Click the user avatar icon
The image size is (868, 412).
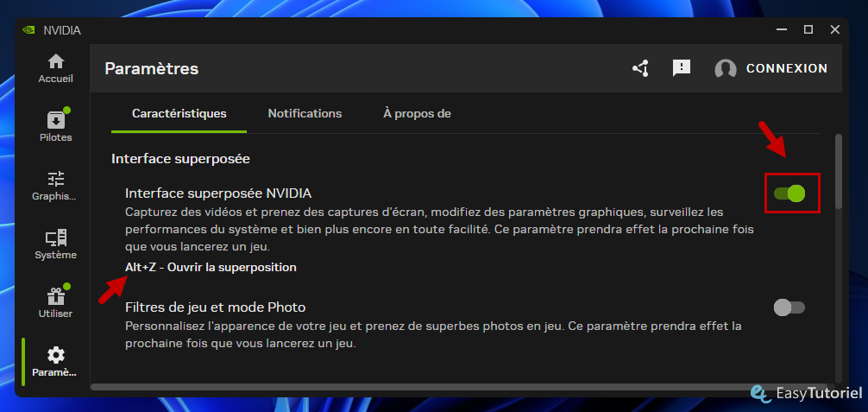click(725, 69)
